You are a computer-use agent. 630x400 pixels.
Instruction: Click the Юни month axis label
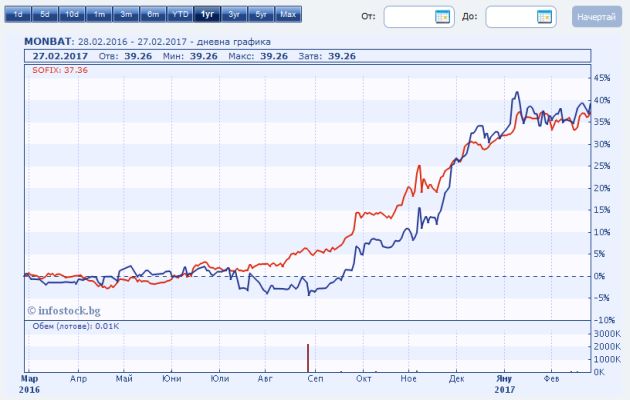172,379
